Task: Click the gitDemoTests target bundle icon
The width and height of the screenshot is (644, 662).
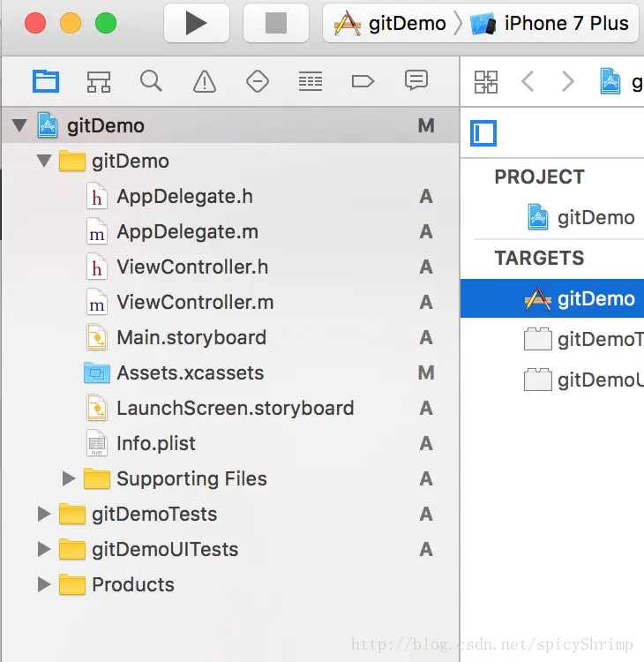Action: click(537, 339)
